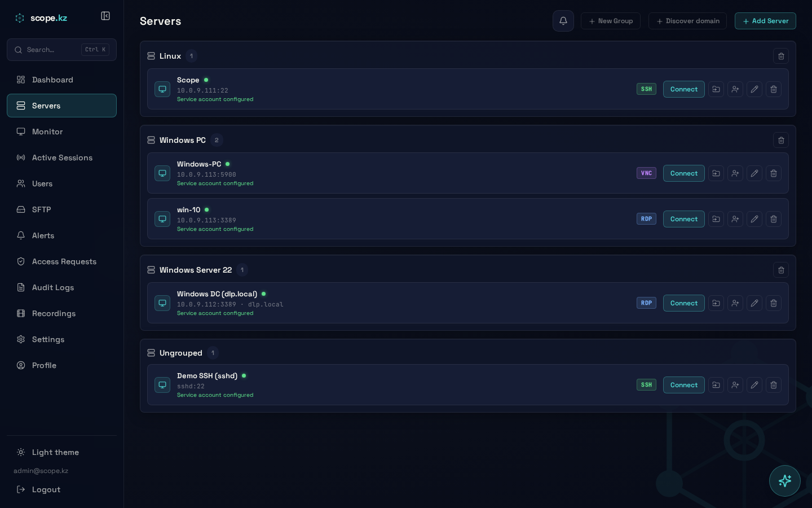
Task: Open Alerts in sidebar
Action: [61, 235]
